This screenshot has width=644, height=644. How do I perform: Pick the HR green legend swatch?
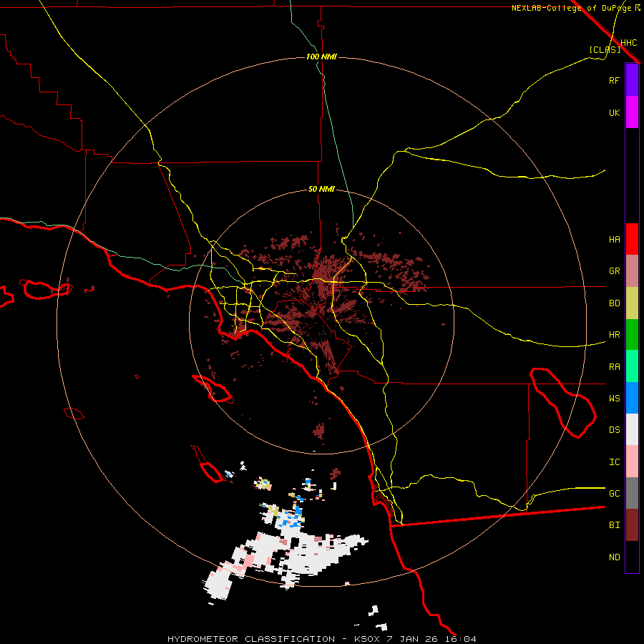click(x=632, y=334)
